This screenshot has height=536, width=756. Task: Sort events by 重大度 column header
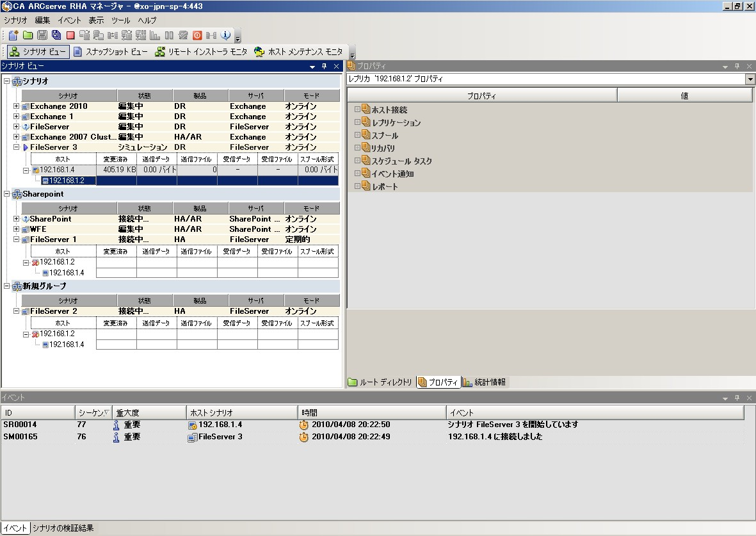pyautogui.click(x=149, y=413)
